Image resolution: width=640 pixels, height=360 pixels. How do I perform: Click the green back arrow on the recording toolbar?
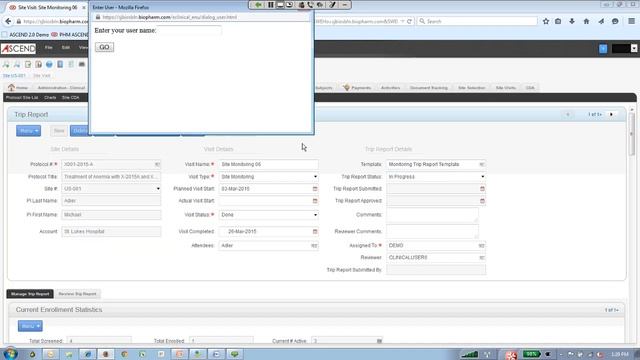pos(258,5)
